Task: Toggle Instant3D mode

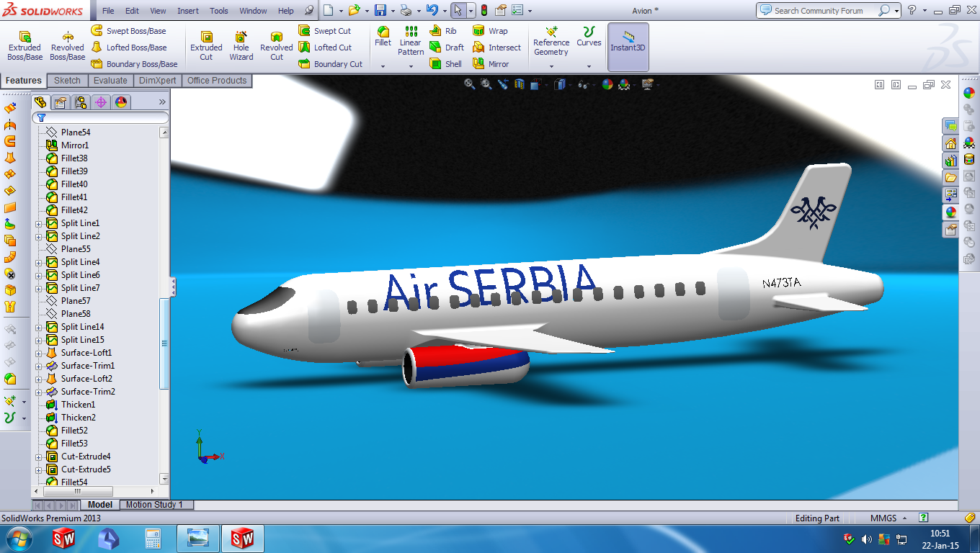Action: pos(628,46)
